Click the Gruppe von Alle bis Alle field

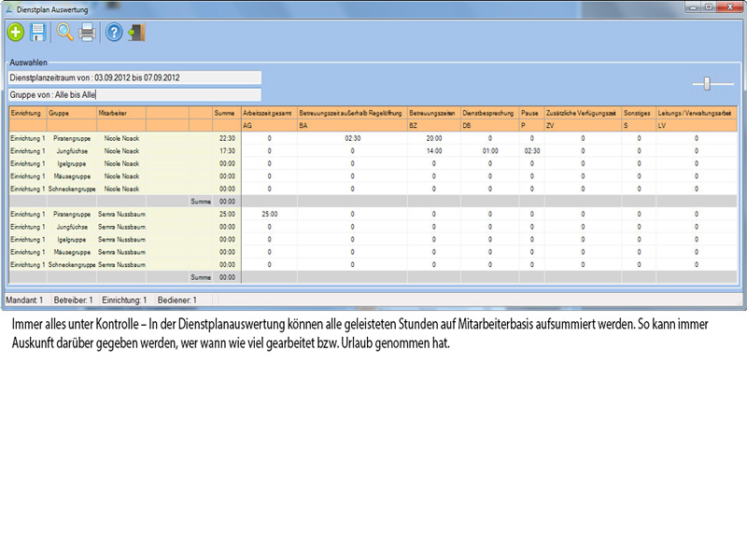(x=134, y=94)
